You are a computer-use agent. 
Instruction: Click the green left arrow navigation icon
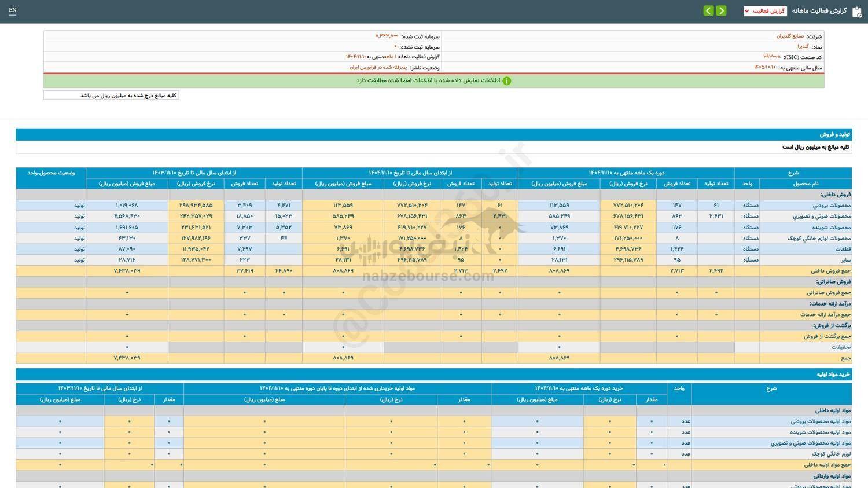click(708, 10)
